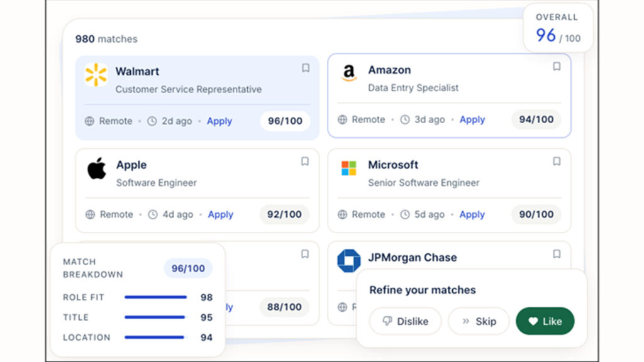Click the Match Breakdown heading
This screenshot has width=644, height=362.
(93, 268)
